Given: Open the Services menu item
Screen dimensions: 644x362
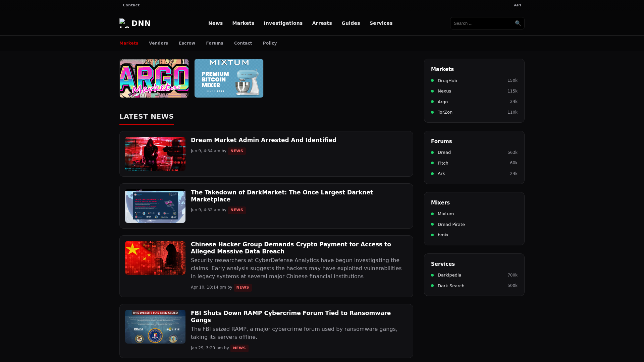Looking at the screenshot, I should tap(381, 23).
